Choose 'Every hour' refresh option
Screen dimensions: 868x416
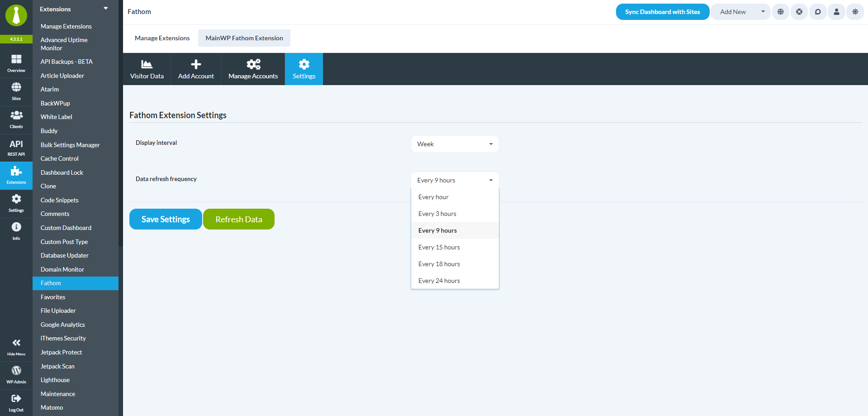pyautogui.click(x=455, y=197)
